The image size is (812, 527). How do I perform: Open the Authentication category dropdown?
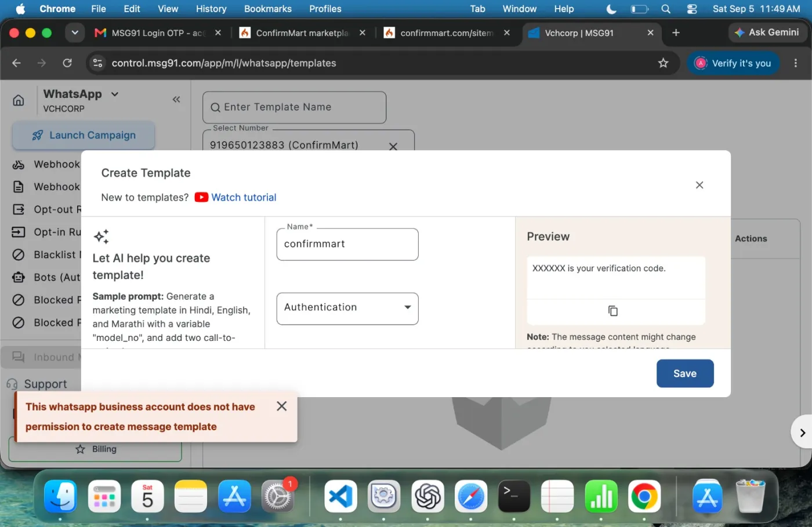pyautogui.click(x=347, y=308)
